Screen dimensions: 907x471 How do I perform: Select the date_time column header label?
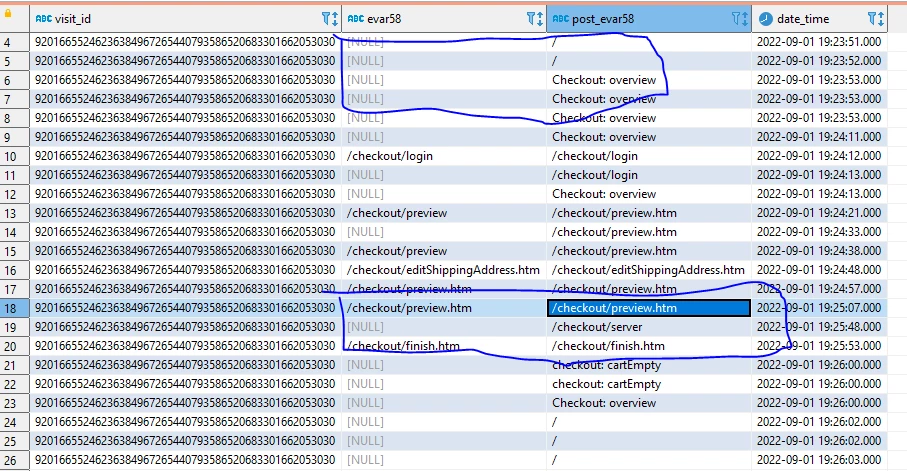[x=803, y=19]
